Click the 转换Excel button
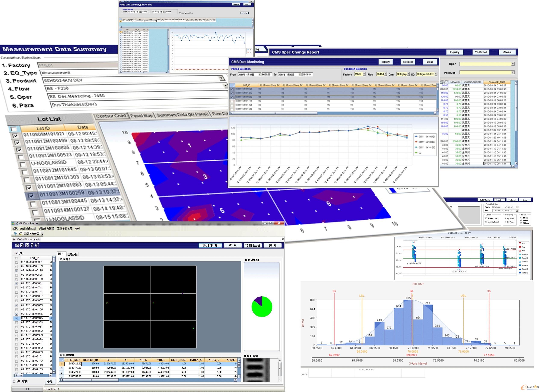 (x=253, y=246)
